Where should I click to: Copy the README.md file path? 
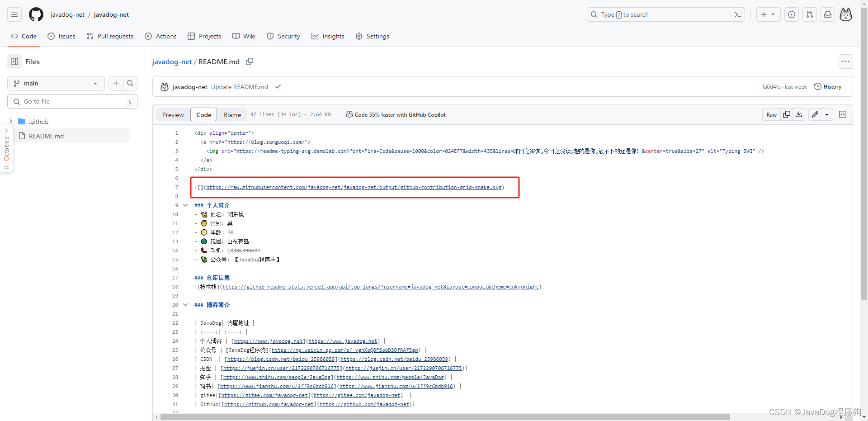(249, 61)
